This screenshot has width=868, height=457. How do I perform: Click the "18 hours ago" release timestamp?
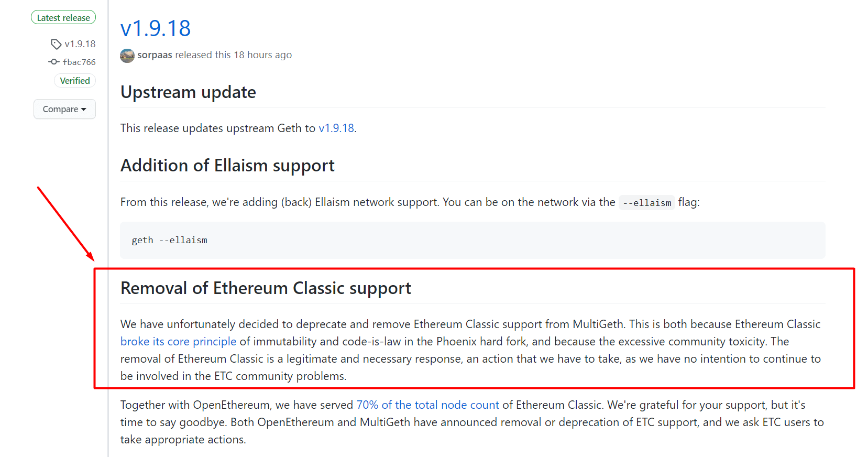pyautogui.click(x=262, y=55)
